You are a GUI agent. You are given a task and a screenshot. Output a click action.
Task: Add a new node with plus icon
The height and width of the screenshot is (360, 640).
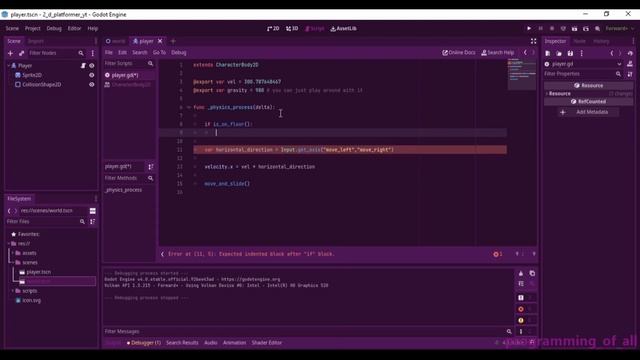click(x=10, y=53)
